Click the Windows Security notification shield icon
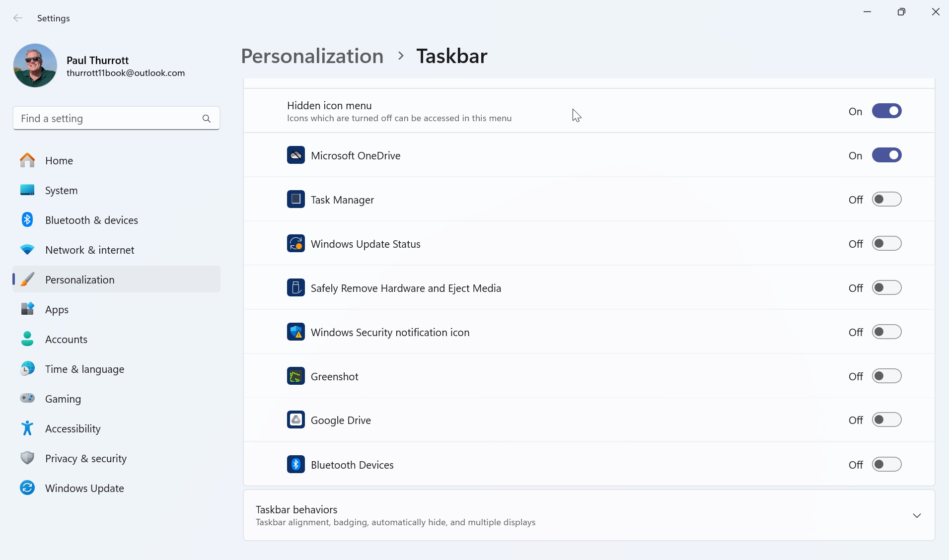The width and height of the screenshot is (949, 560). pos(295,332)
